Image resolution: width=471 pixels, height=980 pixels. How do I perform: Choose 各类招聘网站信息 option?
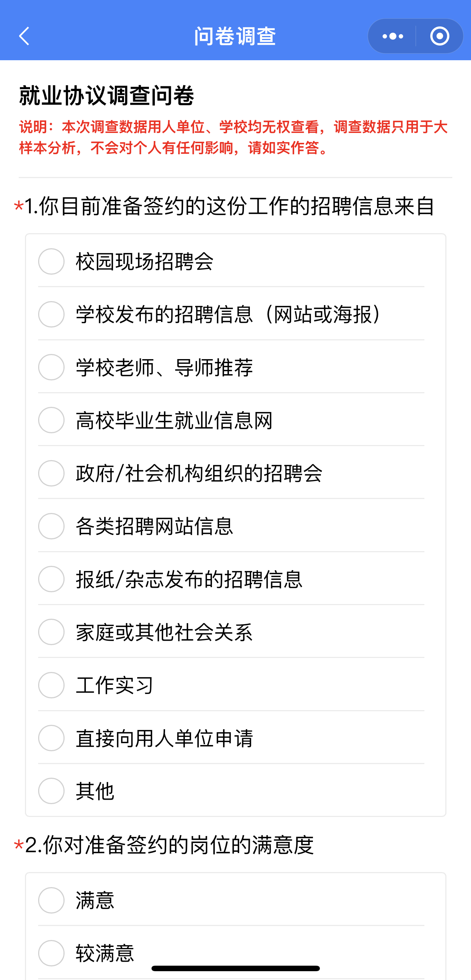point(51,526)
